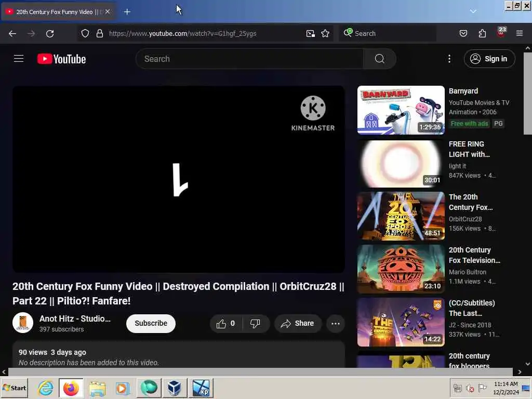The width and height of the screenshot is (532, 399).
Task: Open Anot Hitz - Studio channel name
Action: click(x=75, y=318)
